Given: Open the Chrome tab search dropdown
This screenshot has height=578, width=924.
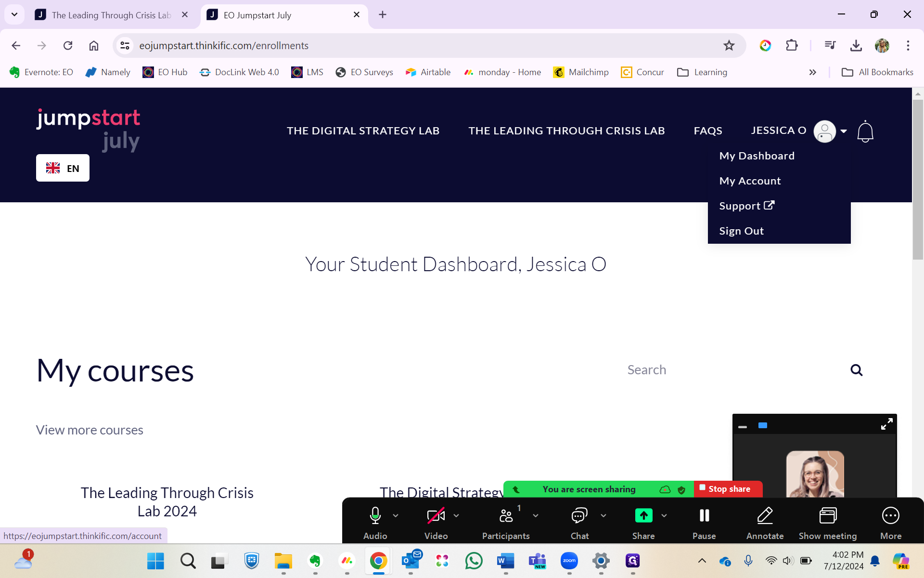Looking at the screenshot, I should 14,14.
